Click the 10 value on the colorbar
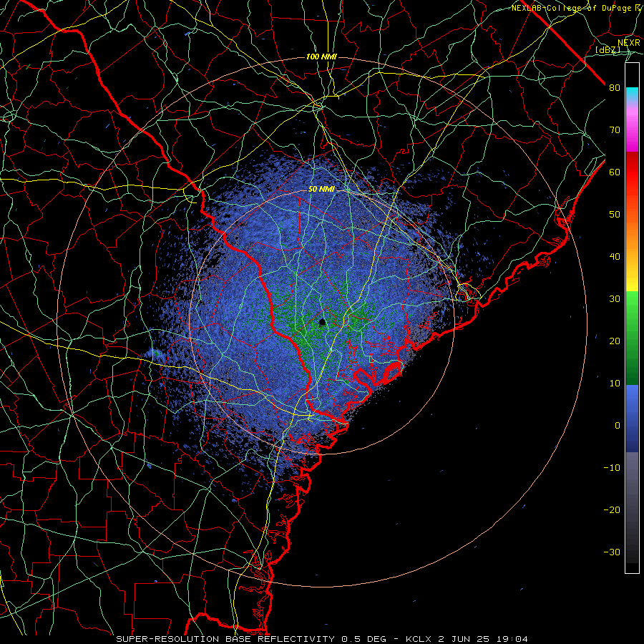 point(615,384)
